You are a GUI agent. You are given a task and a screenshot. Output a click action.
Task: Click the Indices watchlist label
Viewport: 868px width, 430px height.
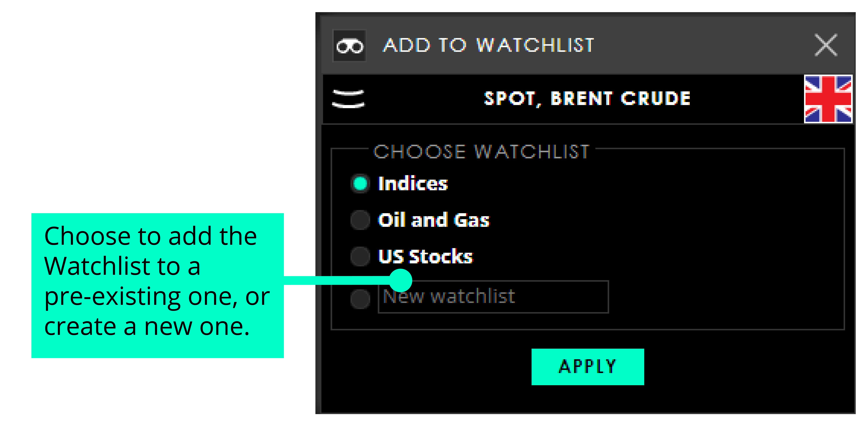pos(413,184)
